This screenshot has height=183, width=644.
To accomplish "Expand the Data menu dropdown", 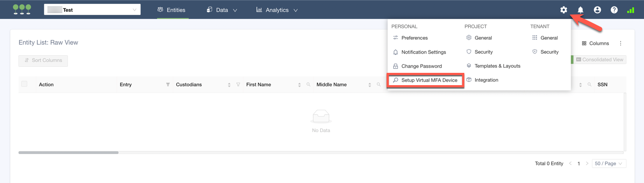I will click(x=222, y=10).
